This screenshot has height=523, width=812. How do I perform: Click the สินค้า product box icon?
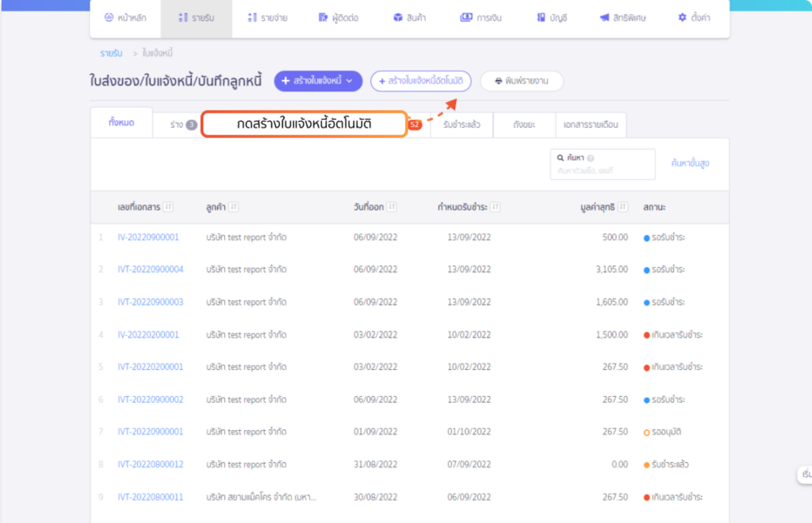click(397, 17)
